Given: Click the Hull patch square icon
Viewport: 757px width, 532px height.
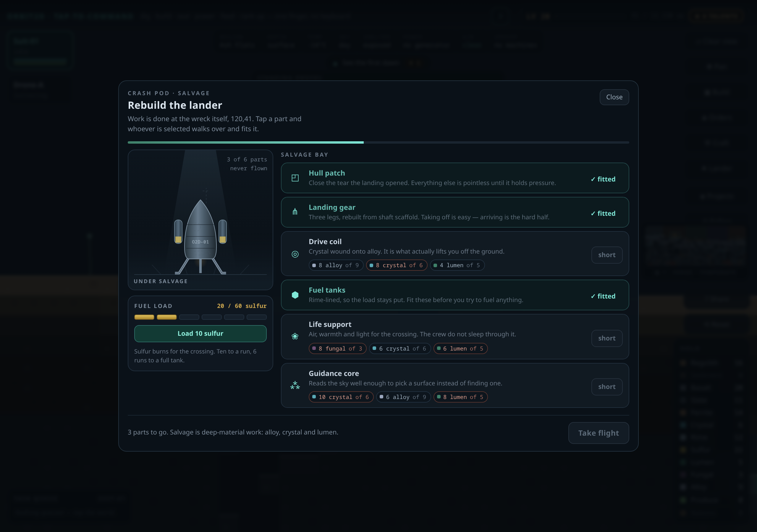Looking at the screenshot, I should (295, 178).
